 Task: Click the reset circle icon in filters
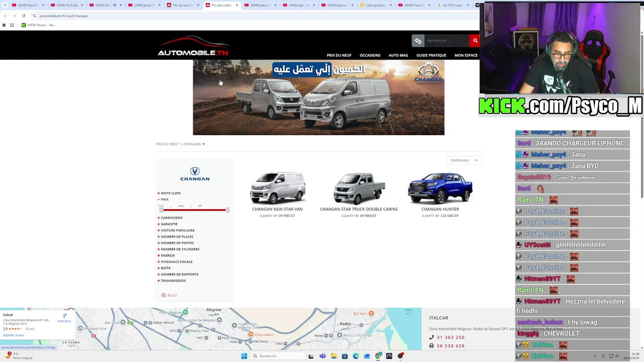(164, 295)
